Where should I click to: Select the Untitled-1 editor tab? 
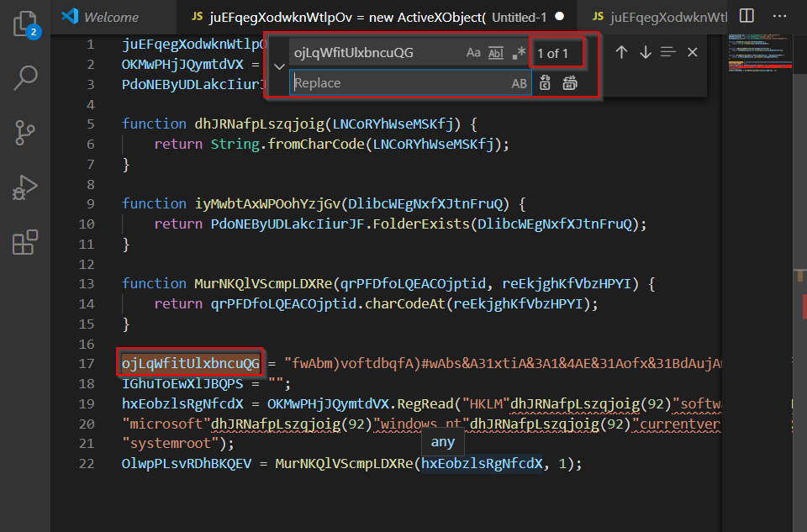coord(376,17)
